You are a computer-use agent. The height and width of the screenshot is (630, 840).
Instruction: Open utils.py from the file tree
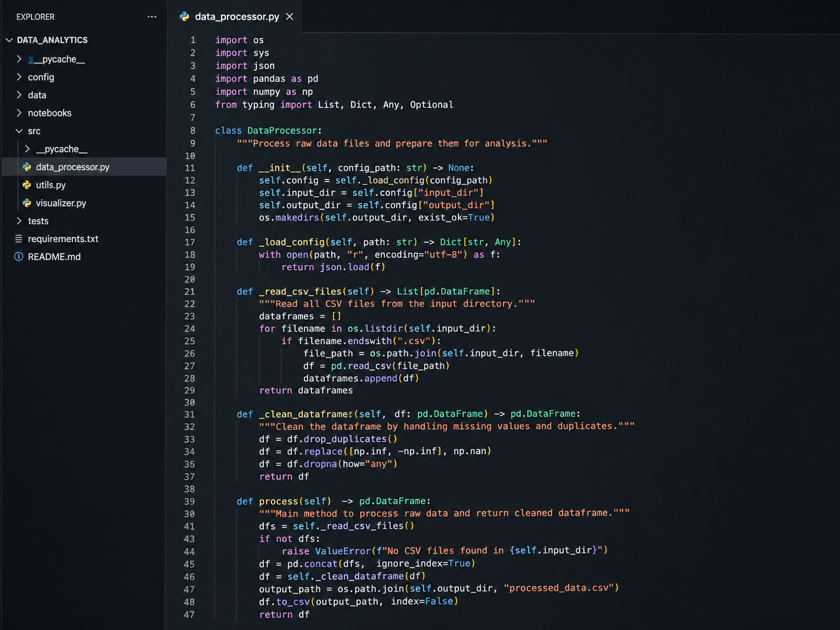[50, 185]
